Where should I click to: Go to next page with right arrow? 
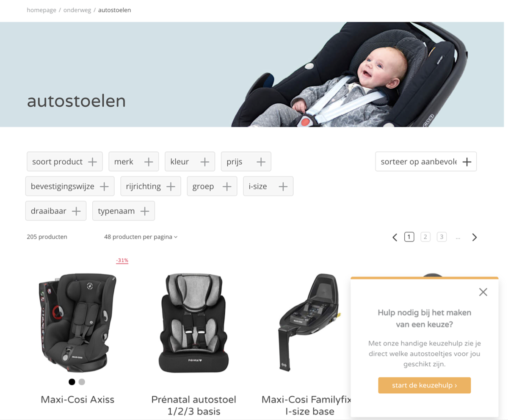(x=474, y=237)
